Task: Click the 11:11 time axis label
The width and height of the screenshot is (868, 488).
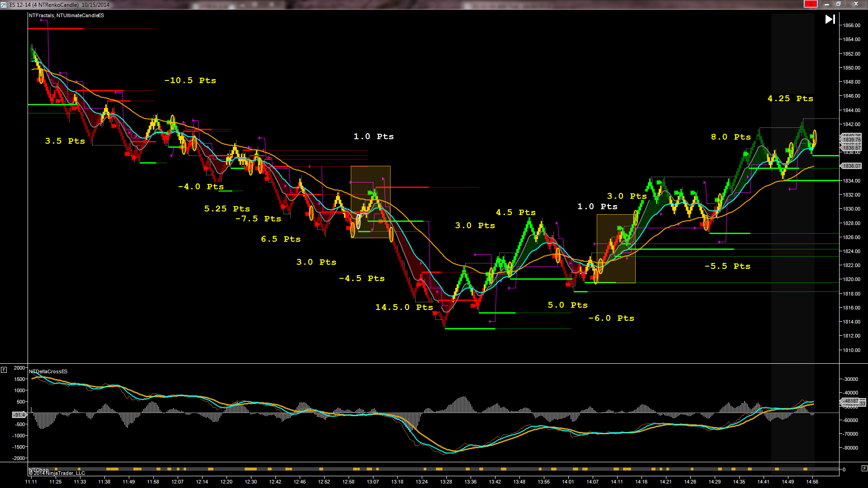Action: coord(31,482)
